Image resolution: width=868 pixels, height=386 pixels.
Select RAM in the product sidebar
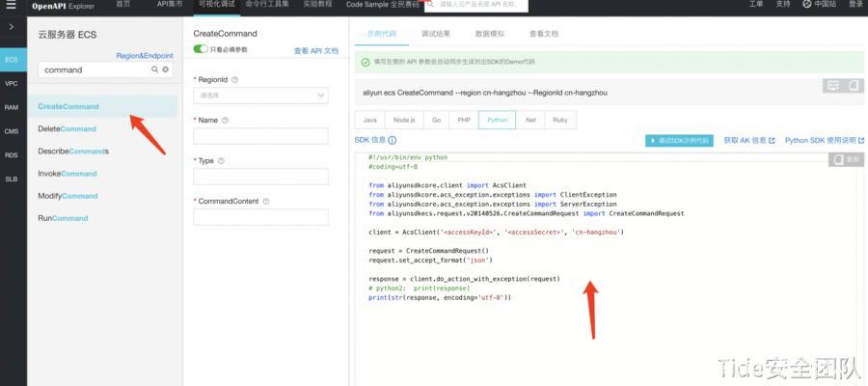tap(12, 107)
